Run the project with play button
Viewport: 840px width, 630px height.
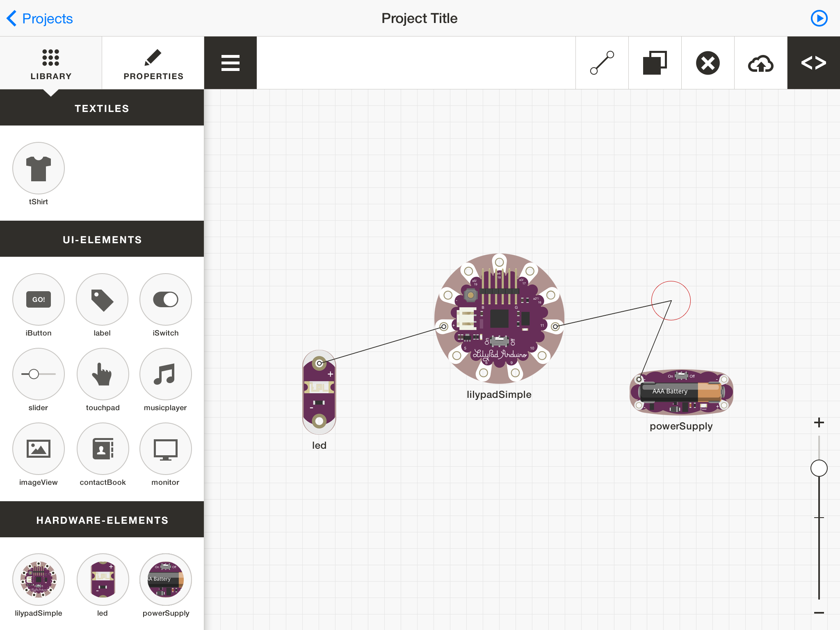coord(819,18)
